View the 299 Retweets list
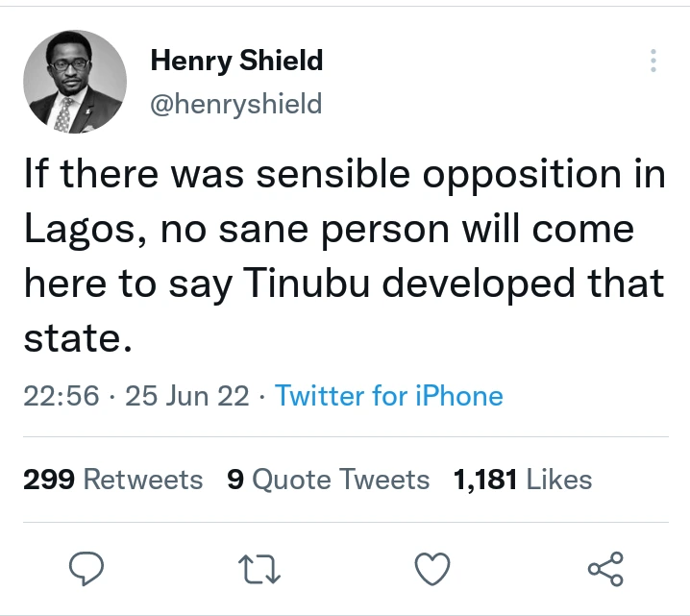690x616 pixels. [x=113, y=479]
